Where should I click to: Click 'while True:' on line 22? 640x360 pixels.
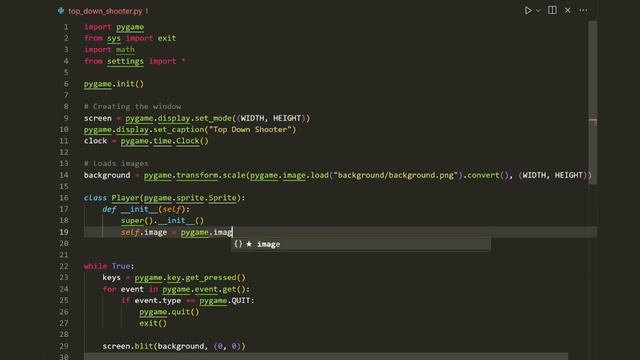click(x=109, y=266)
